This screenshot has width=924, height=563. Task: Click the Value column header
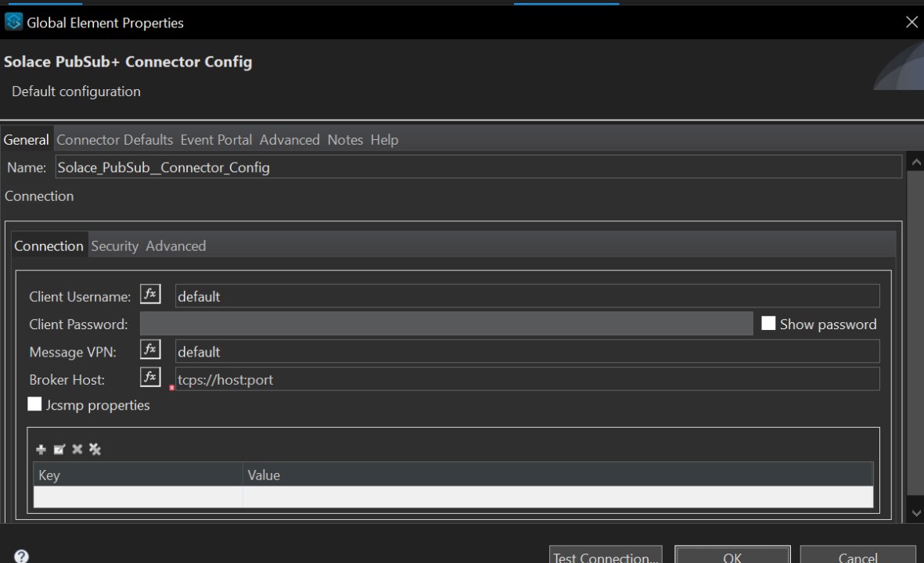[558, 475]
